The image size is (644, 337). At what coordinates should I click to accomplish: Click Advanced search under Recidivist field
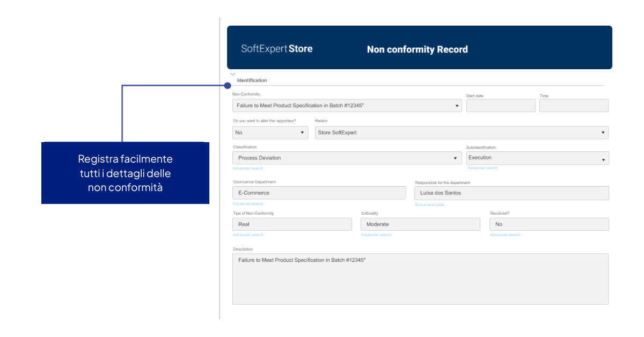pyautogui.click(x=505, y=235)
